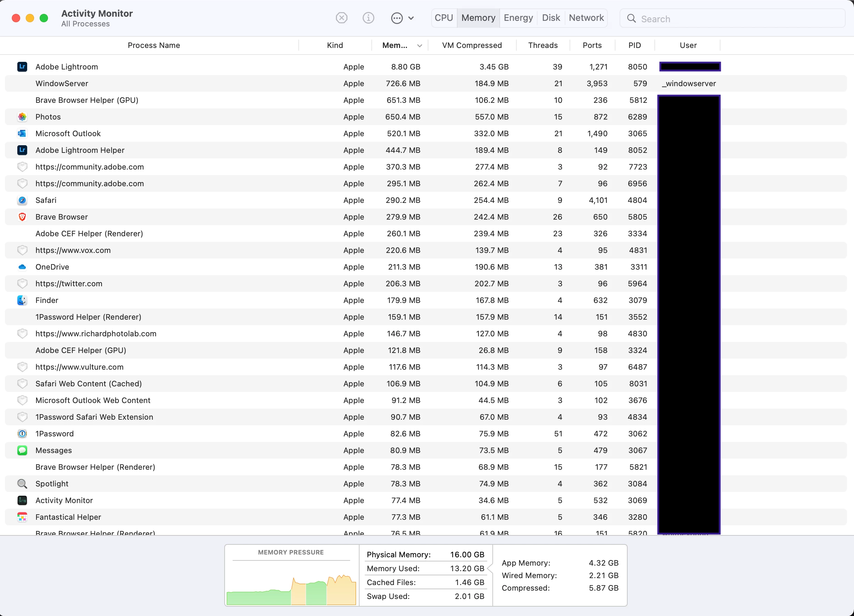Sort by VM Compressed column header

(472, 46)
